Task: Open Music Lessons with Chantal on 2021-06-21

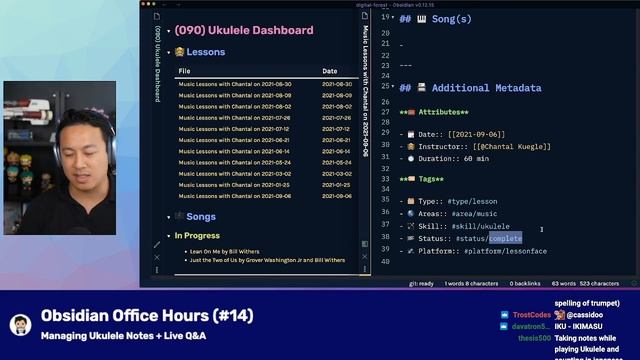Action: pyautogui.click(x=234, y=140)
